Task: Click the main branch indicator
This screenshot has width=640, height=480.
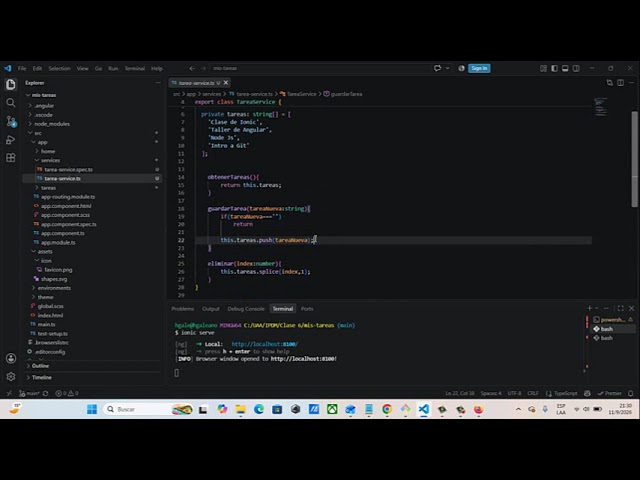Action: (x=29, y=393)
